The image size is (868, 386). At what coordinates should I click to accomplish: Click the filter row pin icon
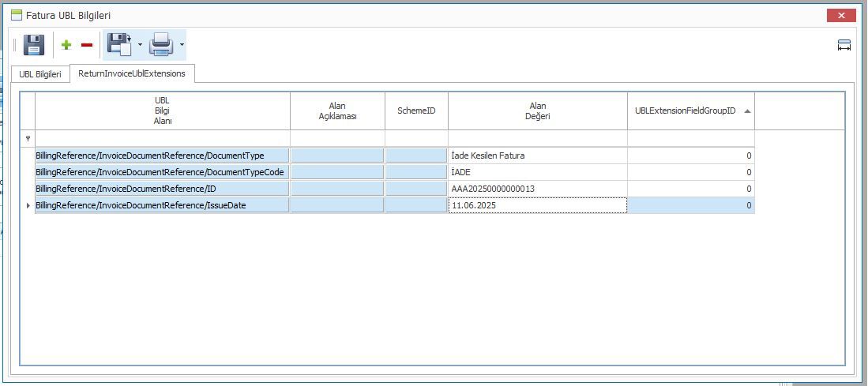point(28,139)
